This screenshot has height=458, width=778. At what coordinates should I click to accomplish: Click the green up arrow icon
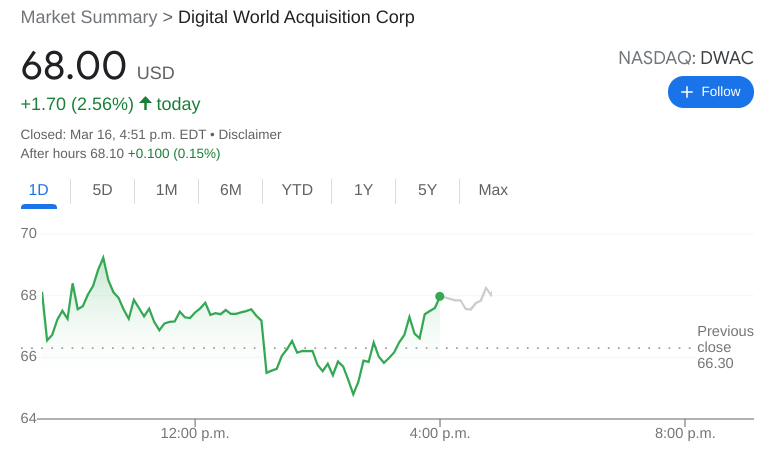(145, 103)
